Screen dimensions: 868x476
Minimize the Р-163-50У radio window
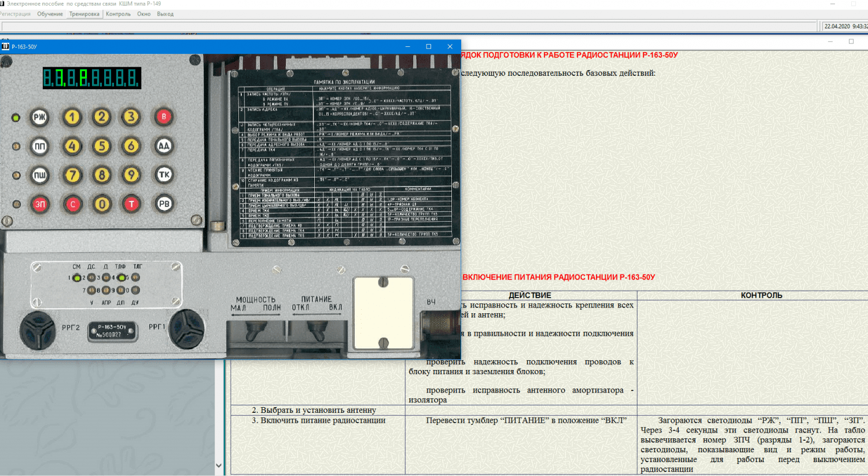pos(407,46)
